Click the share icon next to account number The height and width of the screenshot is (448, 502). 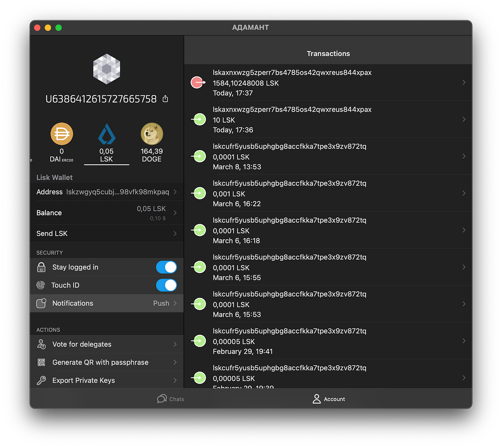[165, 98]
